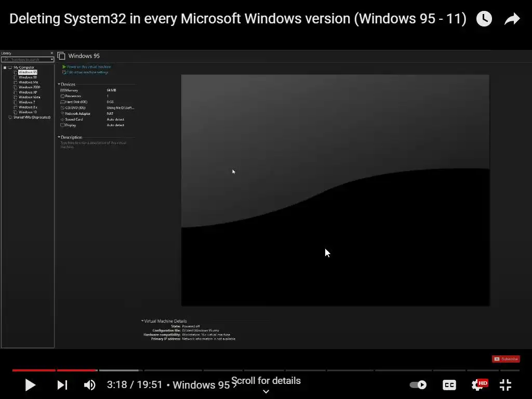532x399 pixels.
Task: Open the video title link
Action: tap(238, 19)
